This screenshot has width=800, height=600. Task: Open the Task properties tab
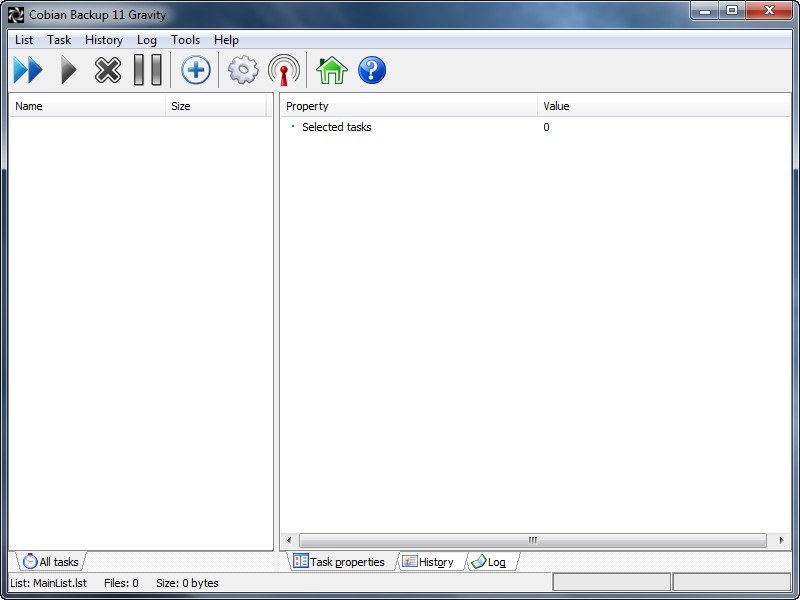[x=340, y=562]
